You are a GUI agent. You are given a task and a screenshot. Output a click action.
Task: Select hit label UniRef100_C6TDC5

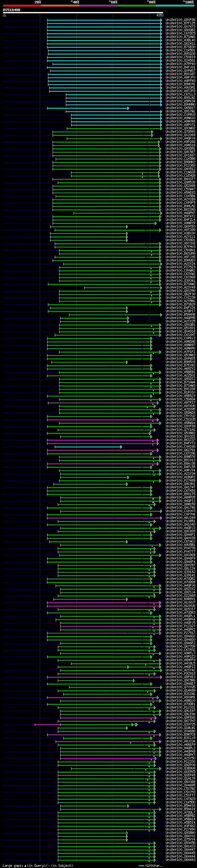(180, 33)
